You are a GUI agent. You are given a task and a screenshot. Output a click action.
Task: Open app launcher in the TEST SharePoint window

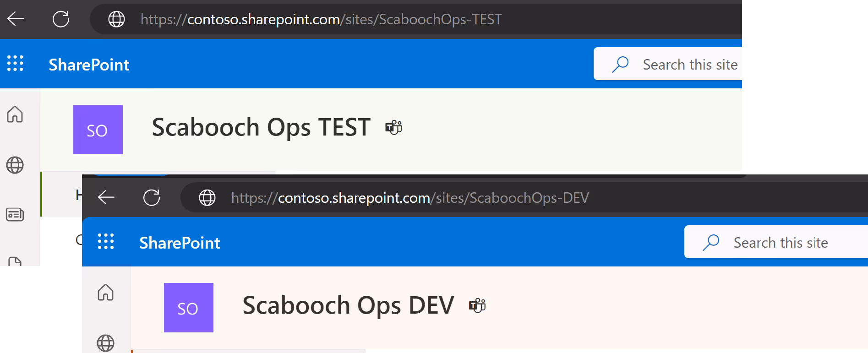(x=15, y=63)
